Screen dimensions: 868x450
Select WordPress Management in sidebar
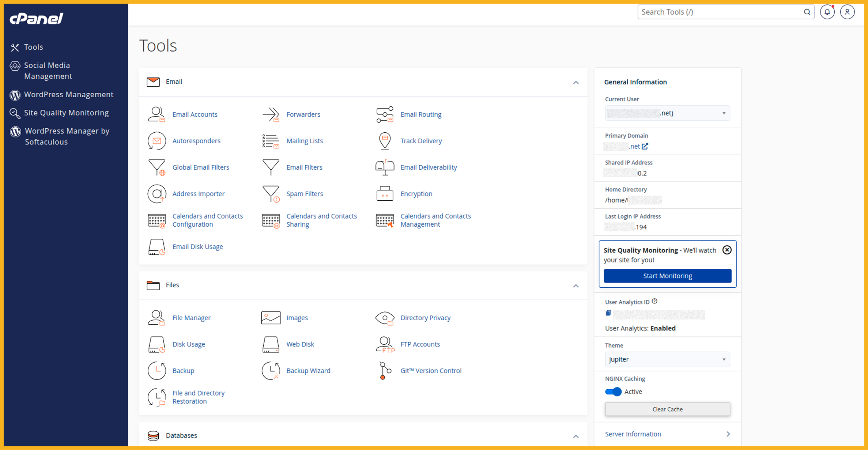pos(69,94)
